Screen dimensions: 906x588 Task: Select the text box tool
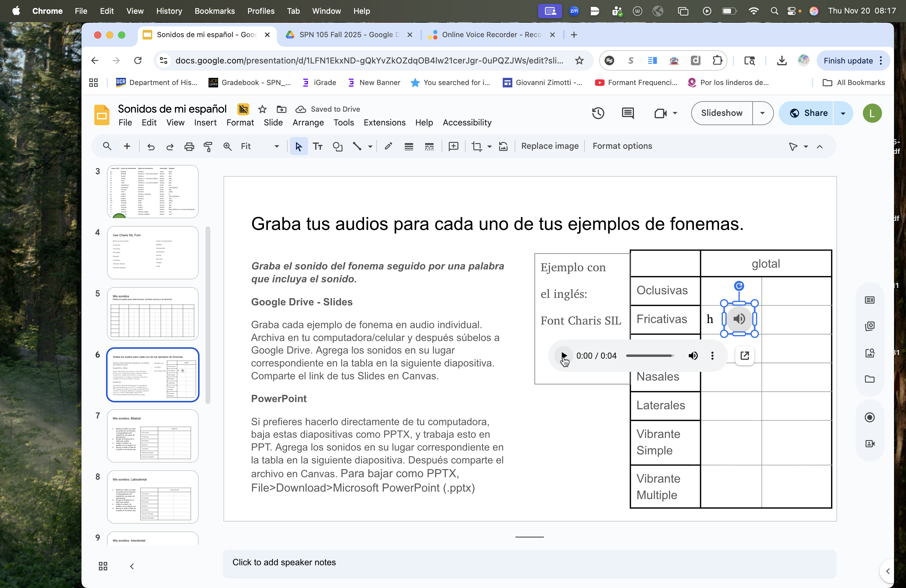pyautogui.click(x=318, y=146)
